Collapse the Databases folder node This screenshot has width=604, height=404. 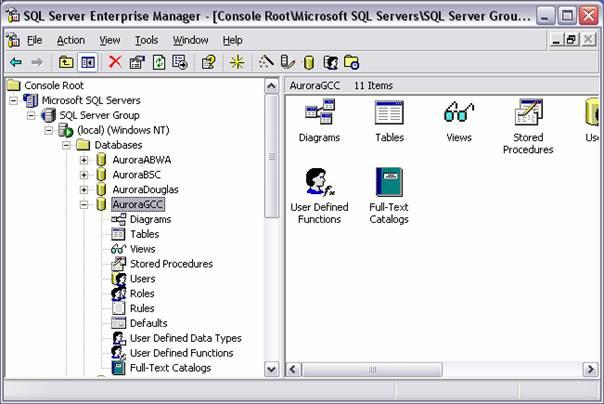[67, 145]
